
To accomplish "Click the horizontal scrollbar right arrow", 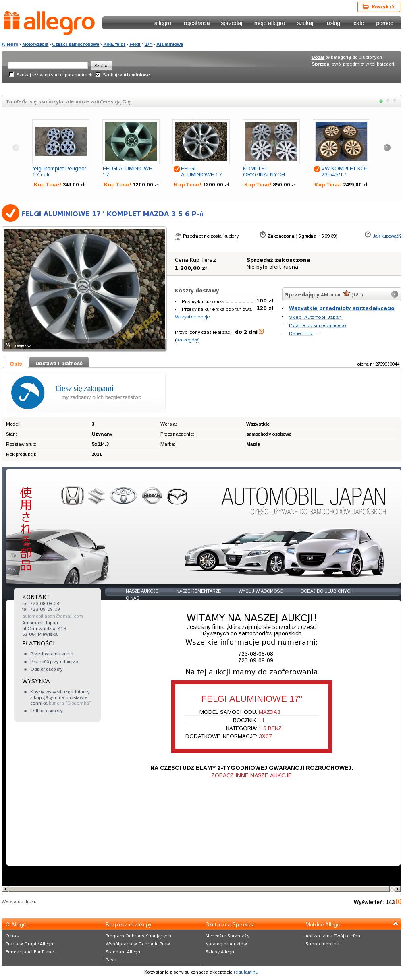I will pos(398,889).
